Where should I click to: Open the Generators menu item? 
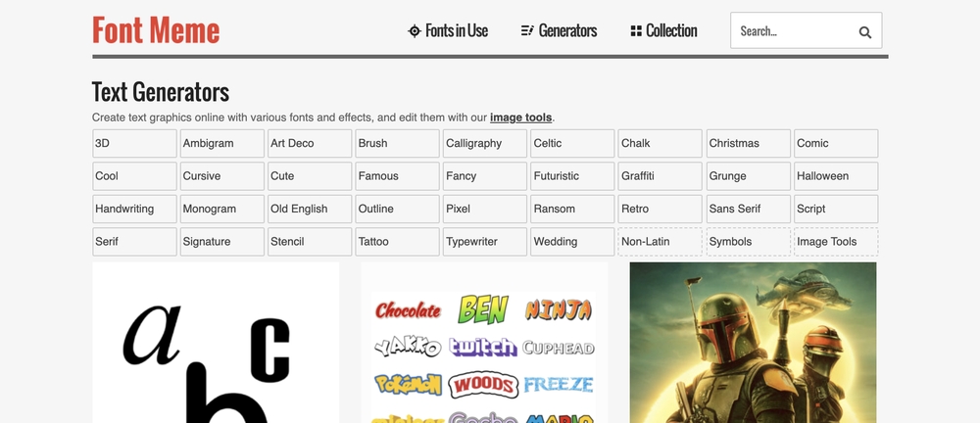[x=559, y=30]
